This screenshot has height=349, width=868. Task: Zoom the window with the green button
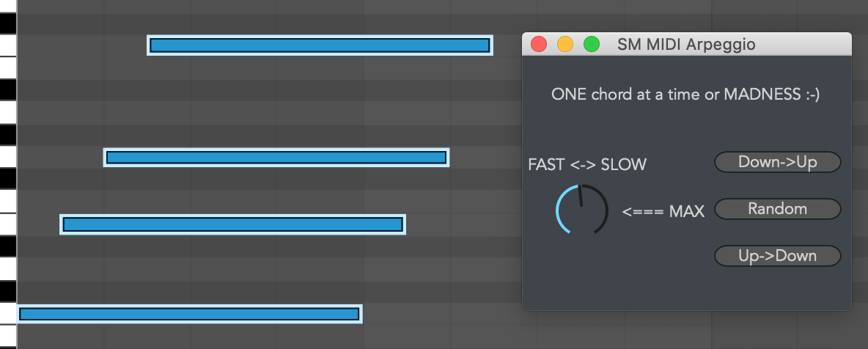pos(591,45)
